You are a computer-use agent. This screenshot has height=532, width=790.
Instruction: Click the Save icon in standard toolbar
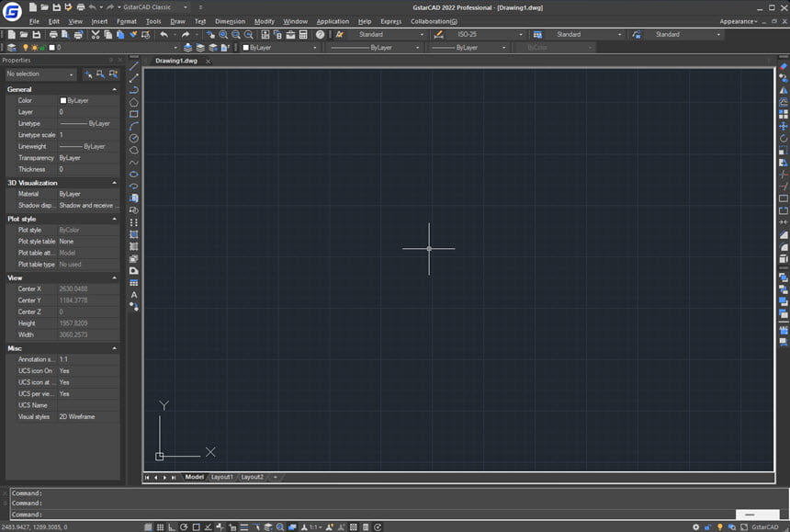point(36,34)
